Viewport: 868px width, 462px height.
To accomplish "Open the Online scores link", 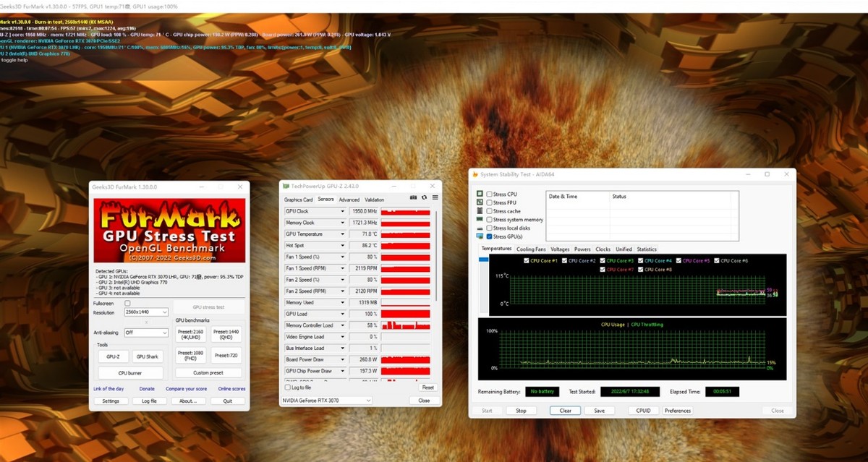I will (231, 389).
